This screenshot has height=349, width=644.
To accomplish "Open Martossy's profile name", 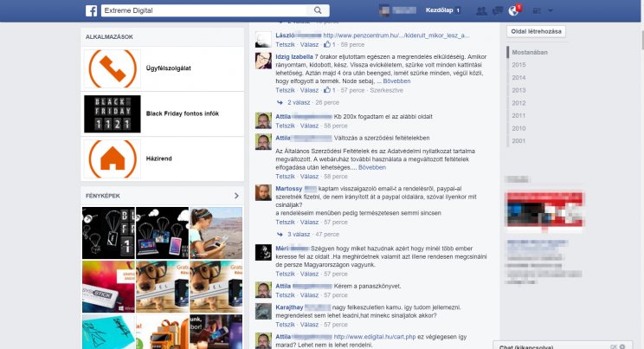I will point(289,189).
